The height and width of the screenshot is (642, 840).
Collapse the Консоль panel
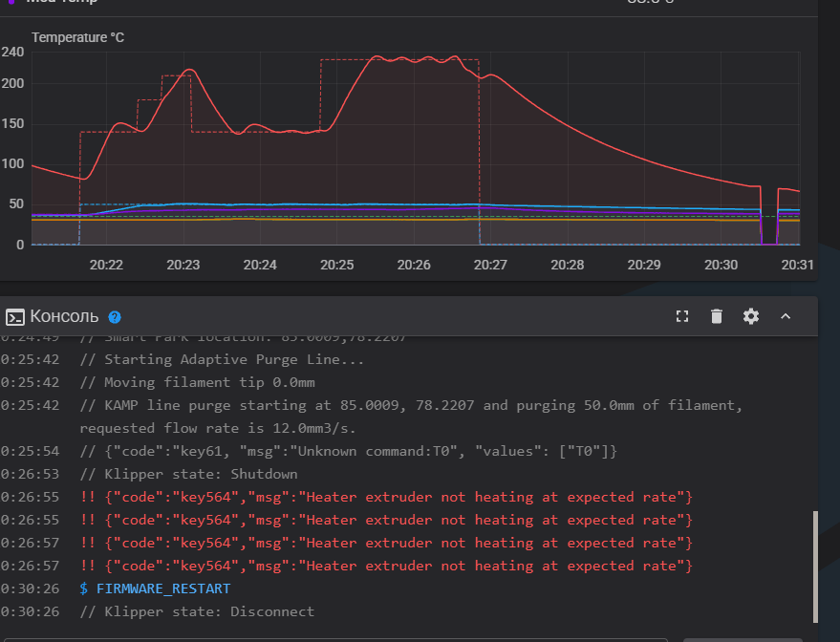coord(786,316)
